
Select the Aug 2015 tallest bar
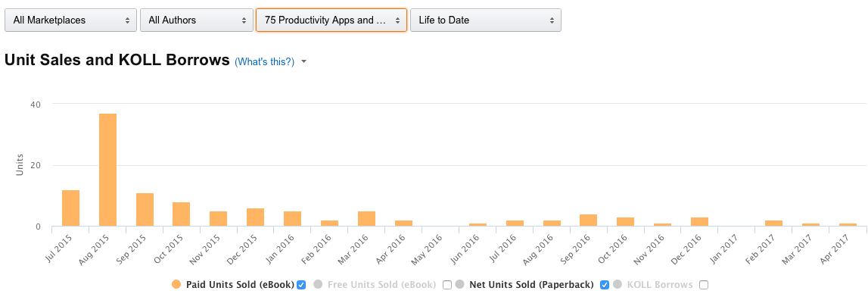(108, 170)
